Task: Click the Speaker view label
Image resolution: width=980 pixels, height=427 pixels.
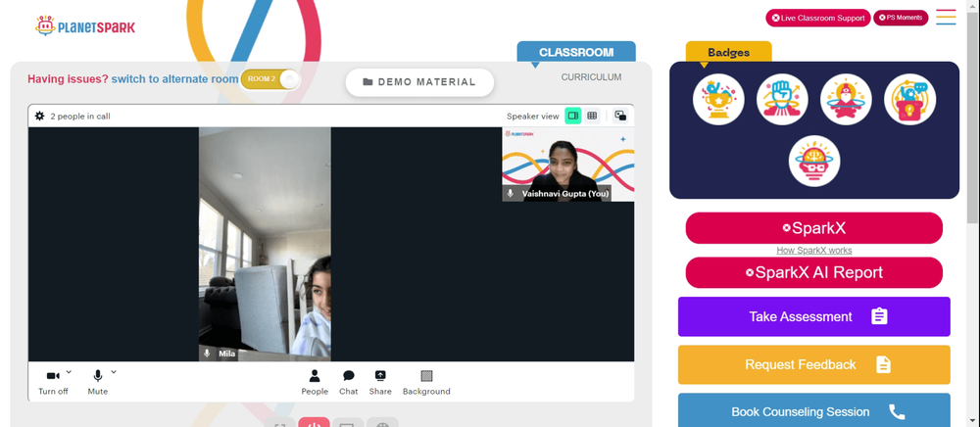Action: [532, 117]
